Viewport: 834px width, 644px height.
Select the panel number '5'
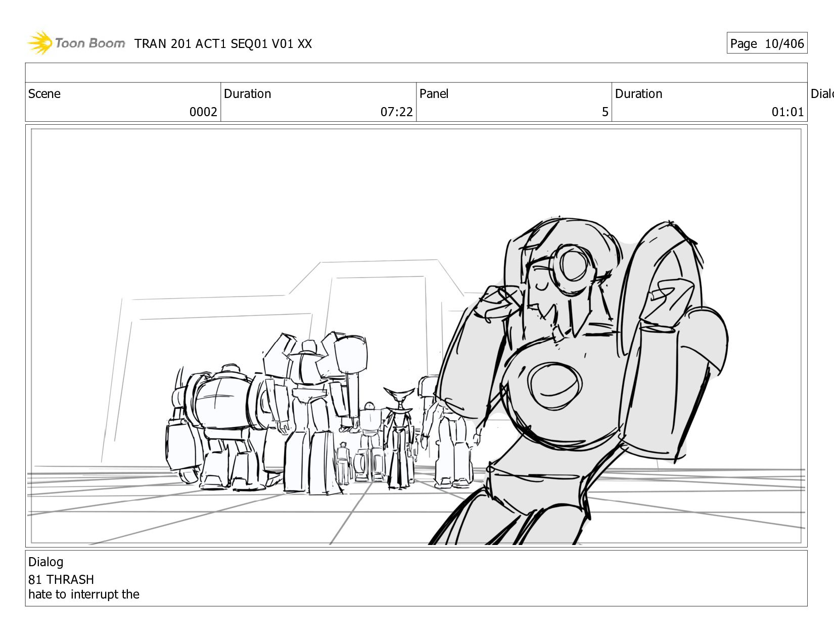pyautogui.click(x=605, y=112)
